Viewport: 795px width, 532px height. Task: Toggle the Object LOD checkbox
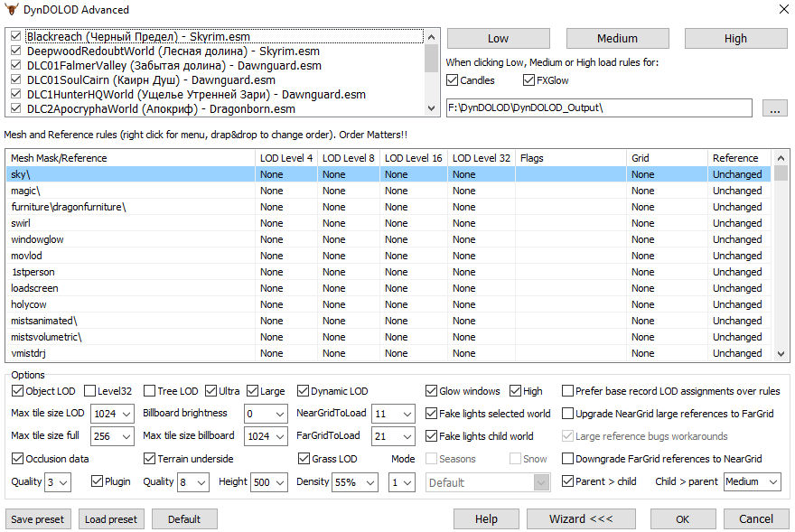tap(17, 391)
